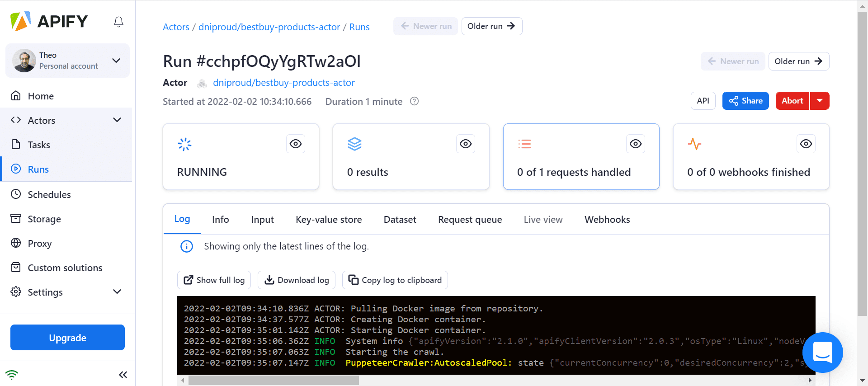Click the Apify logo
The image size is (868, 386).
[x=49, y=21]
